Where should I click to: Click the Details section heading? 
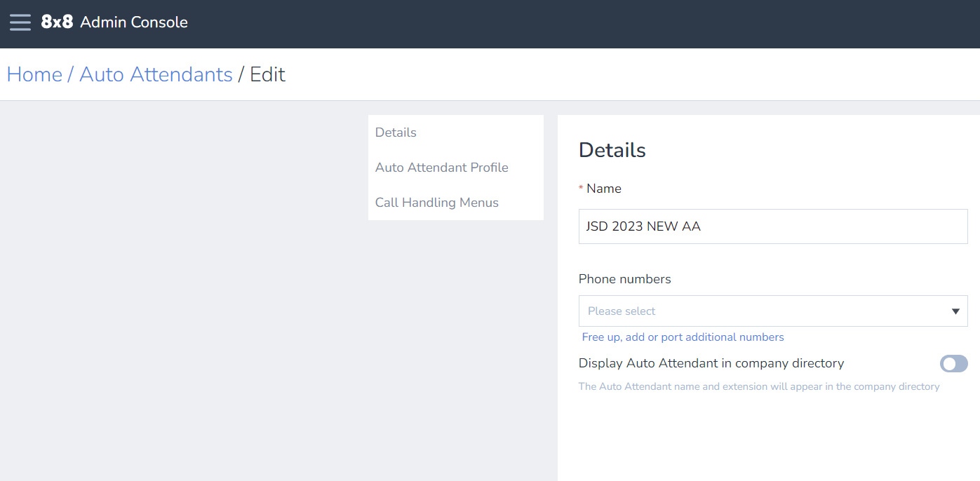point(612,150)
